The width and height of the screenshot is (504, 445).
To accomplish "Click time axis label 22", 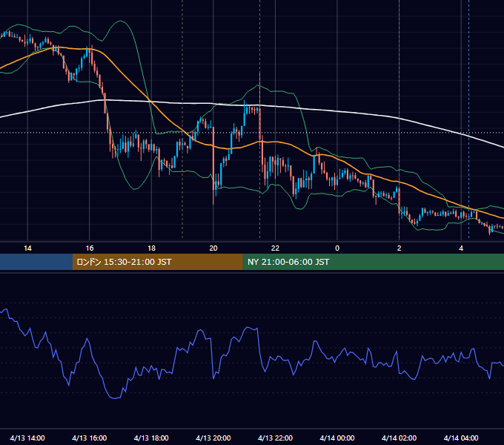I will point(275,248).
